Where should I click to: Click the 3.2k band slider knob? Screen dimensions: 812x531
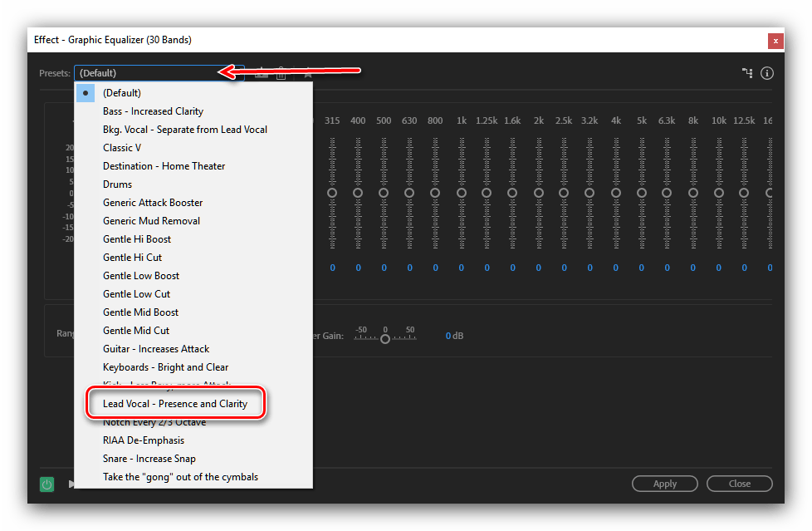click(x=589, y=193)
